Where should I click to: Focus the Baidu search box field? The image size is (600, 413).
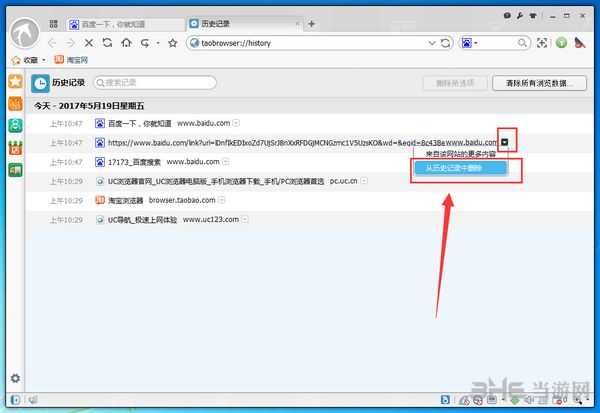[497, 43]
